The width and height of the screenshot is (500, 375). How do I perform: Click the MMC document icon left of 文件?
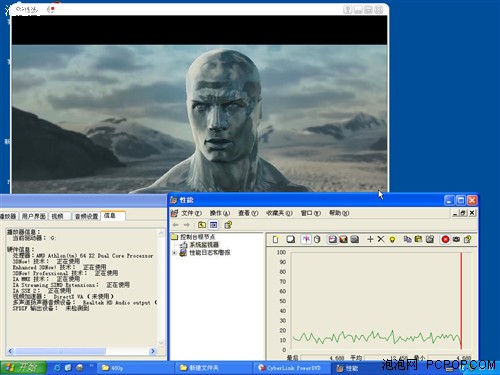coord(174,213)
